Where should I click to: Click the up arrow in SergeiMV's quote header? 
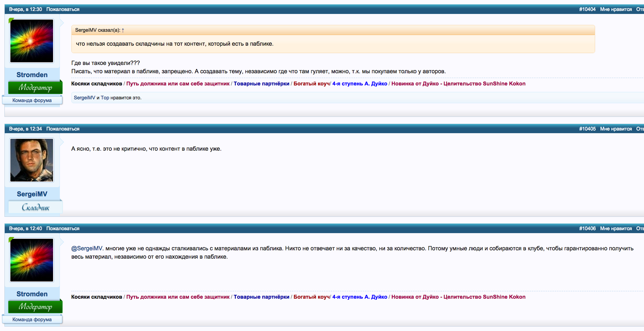coord(123,30)
